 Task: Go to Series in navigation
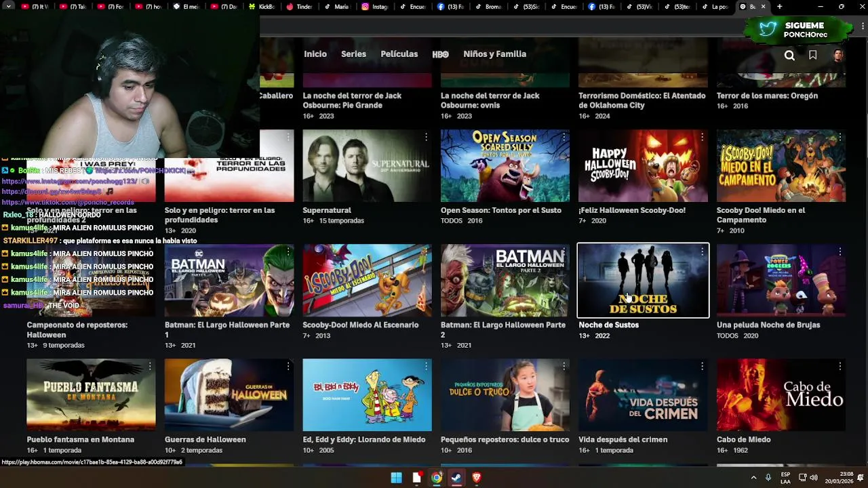[353, 54]
